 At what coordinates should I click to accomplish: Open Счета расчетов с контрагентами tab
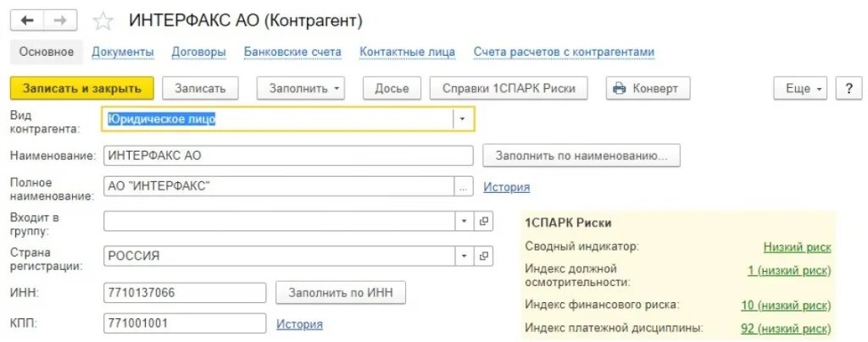pos(564,52)
